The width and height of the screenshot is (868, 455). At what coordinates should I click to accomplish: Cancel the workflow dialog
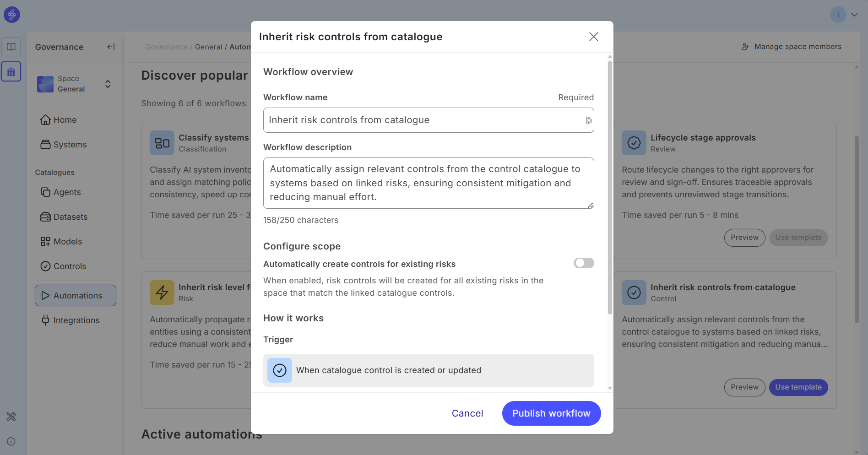pyautogui.click(x=467, y=413)
